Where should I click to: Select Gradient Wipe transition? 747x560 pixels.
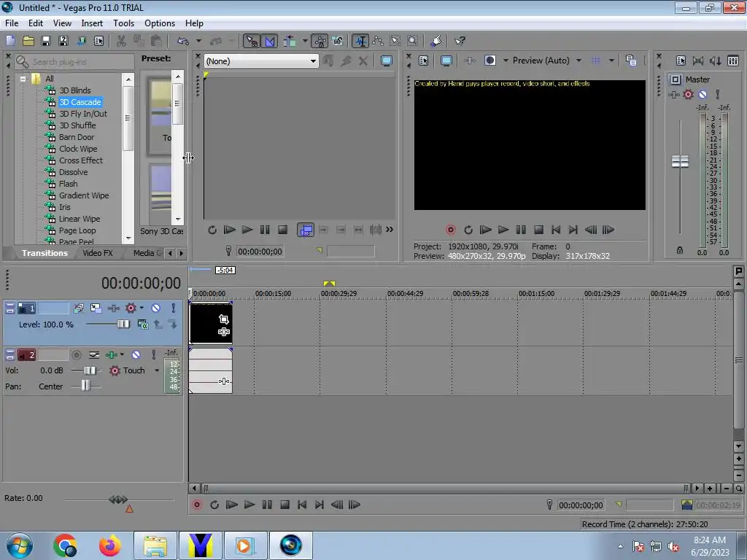(84, 195)
